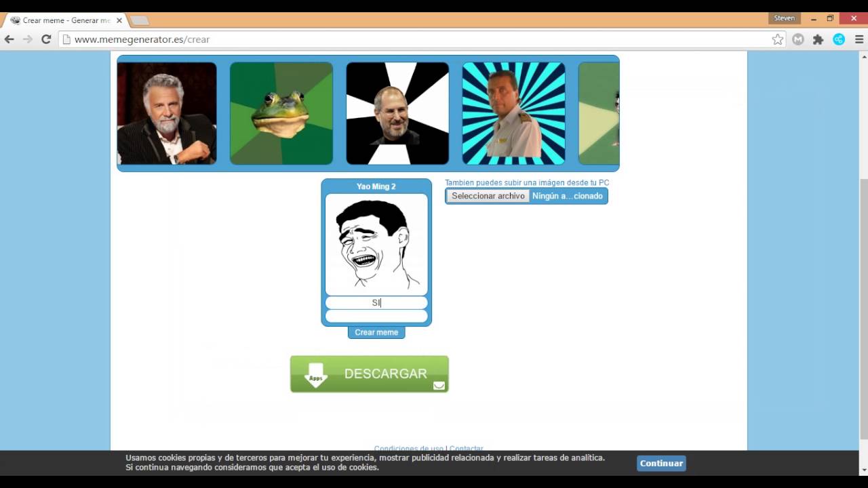Restore down the Chrome window
Screen dimensions: 868x488
pos(830,18)
